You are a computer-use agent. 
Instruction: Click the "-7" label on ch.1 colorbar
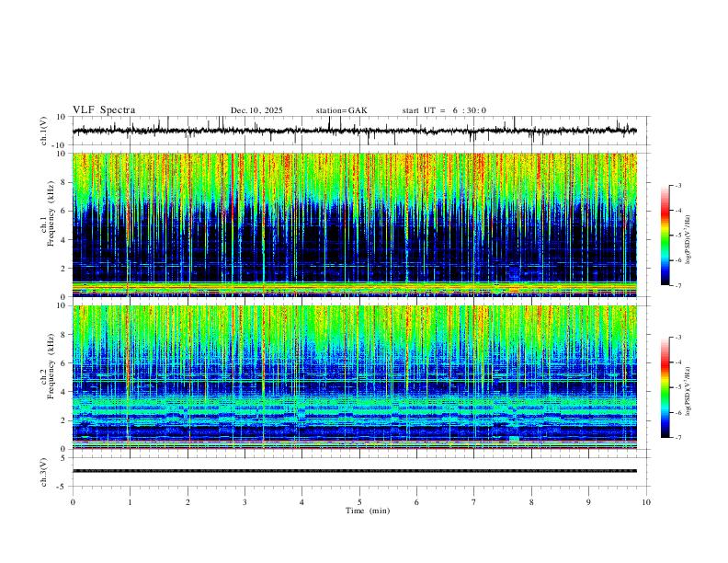pyautogui.click(x=677, y=285)
